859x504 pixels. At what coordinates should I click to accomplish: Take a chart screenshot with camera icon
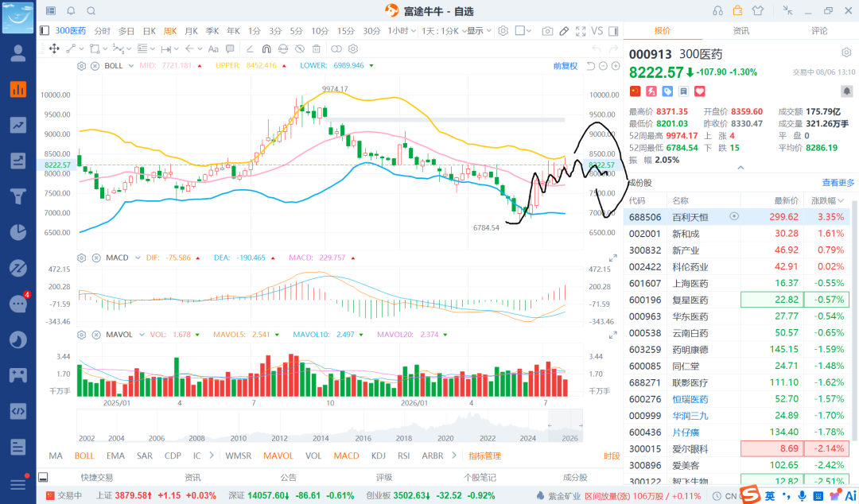(546, 31)
